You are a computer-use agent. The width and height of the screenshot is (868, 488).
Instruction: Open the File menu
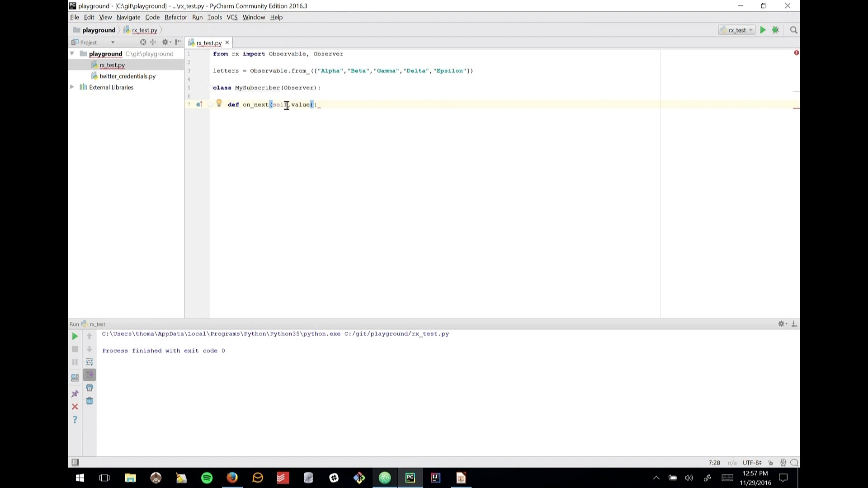pos(75,17)
